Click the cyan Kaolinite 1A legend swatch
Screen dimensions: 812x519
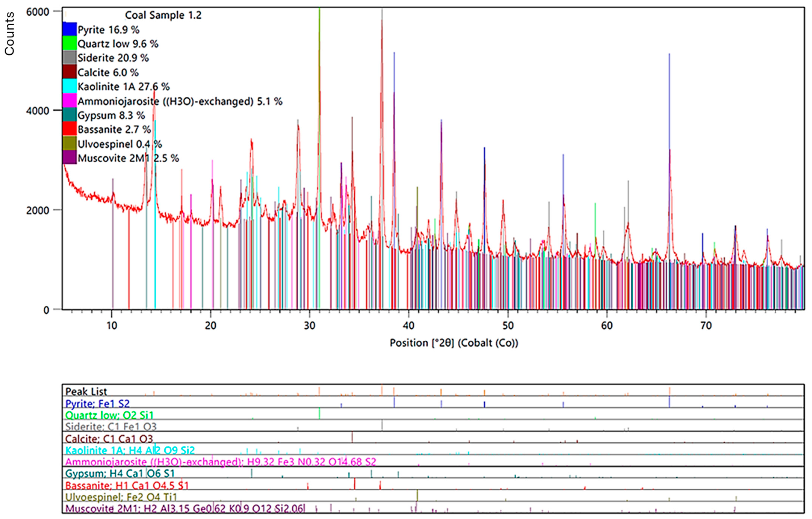[69, 86]
